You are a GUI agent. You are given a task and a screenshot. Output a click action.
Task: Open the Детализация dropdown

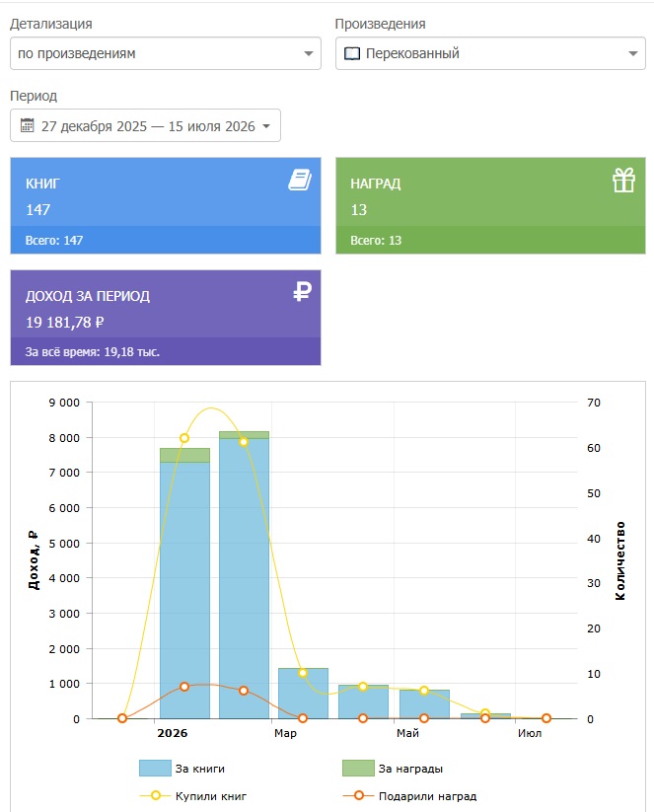166,53
